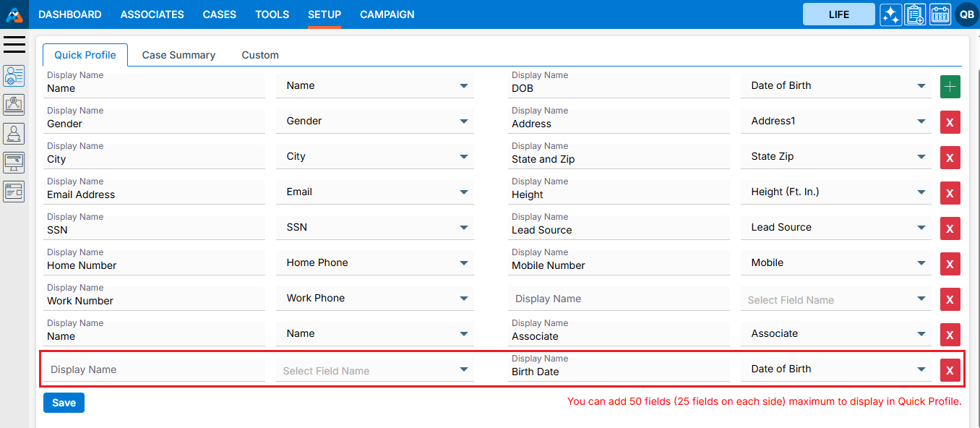
Task: Click the Save button
Action: 64,403
